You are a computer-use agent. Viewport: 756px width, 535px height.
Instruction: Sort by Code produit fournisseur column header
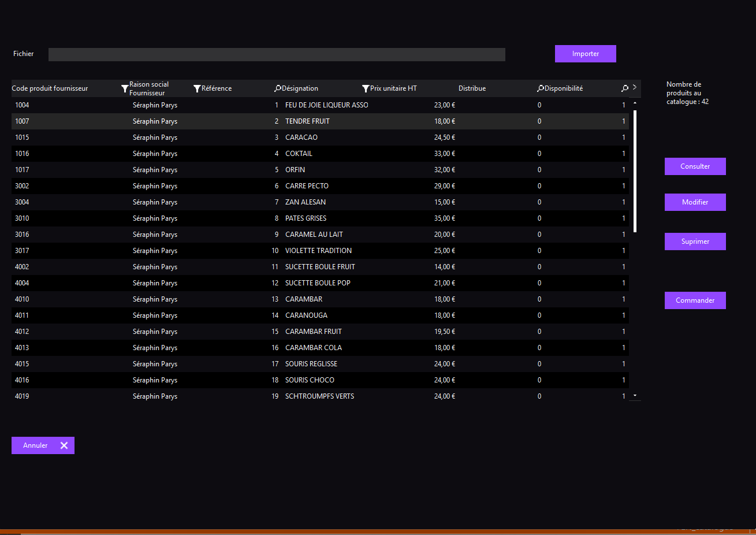[50, 88]
